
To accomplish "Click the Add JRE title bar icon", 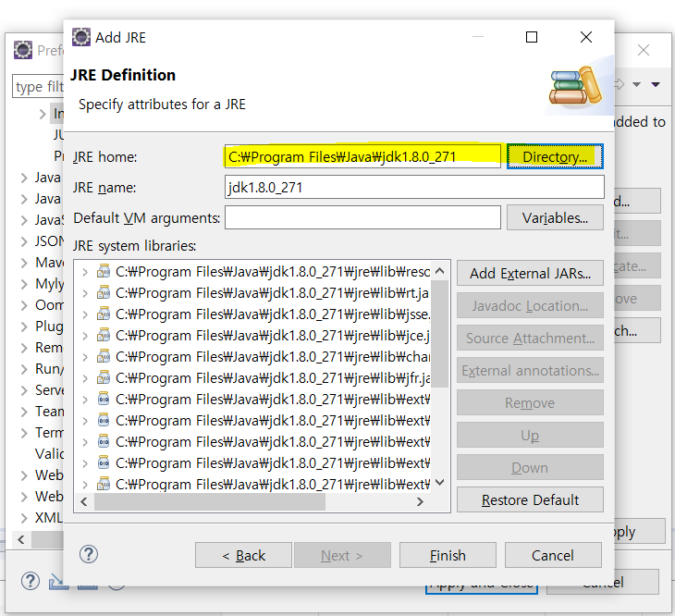I will 81,37.
